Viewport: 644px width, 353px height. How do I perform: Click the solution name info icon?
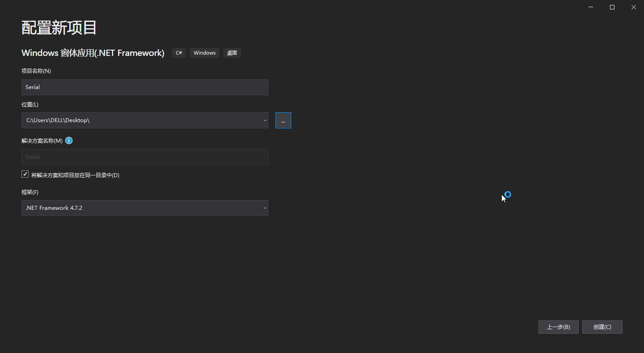pos(69,140)
